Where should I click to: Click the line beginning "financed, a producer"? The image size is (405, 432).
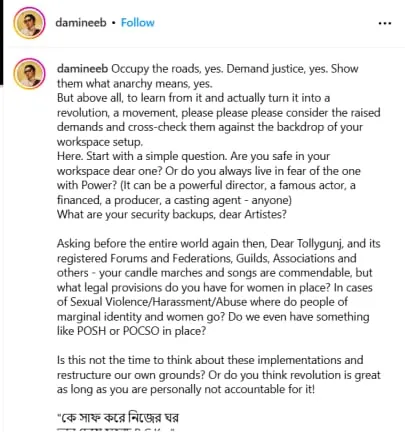click(174, 200)
